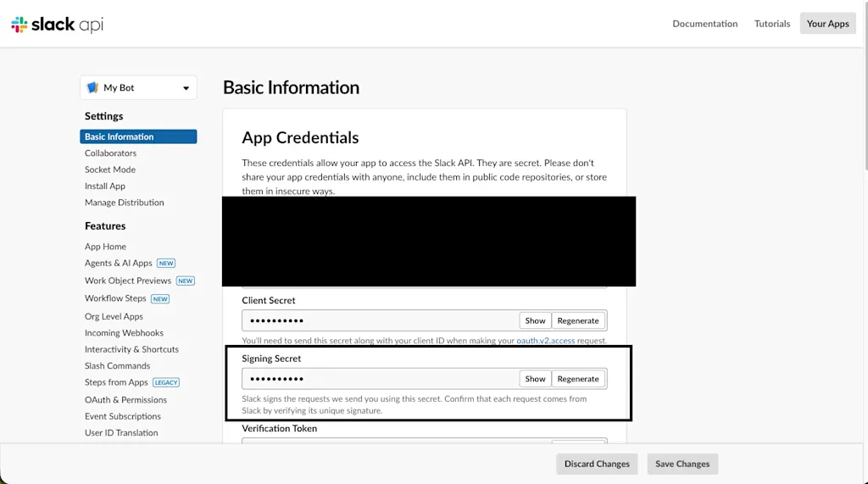The width and height of the screenshot is (868, 484).
Task: Open User ID Translation page
Action: point(121,433)
